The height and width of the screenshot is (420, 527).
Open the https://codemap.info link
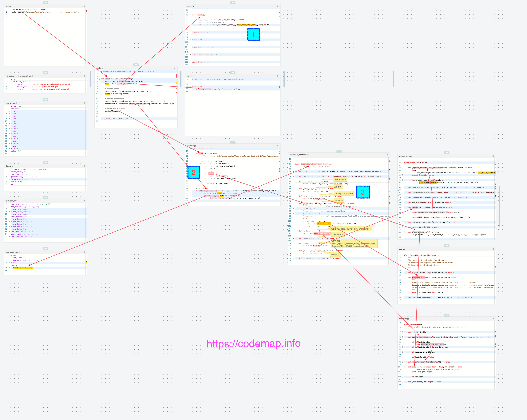[x=253, y=343]
